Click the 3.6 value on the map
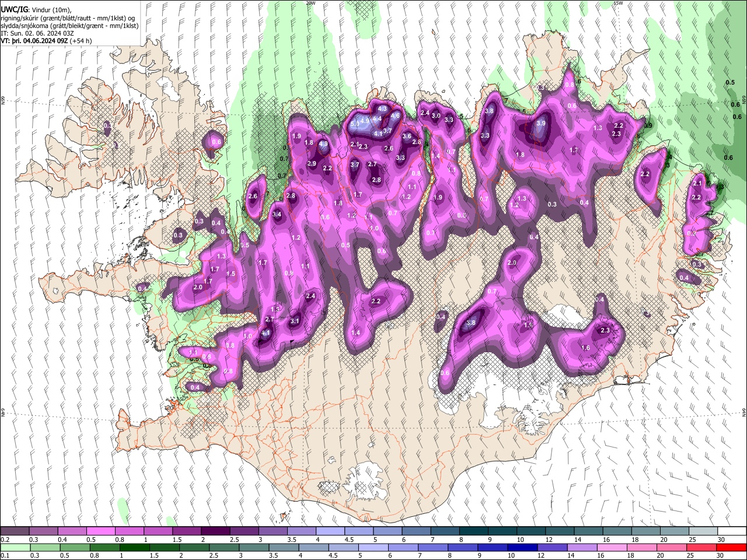The image size is (747, 560). pyautogui.click(x=407, y=136)
